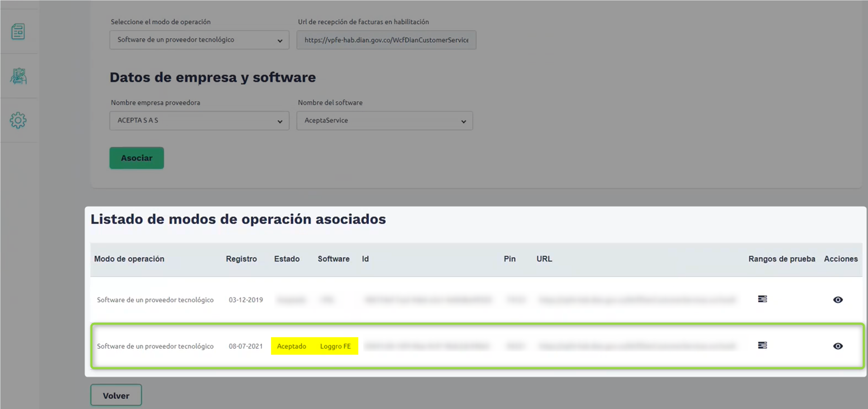Click the 'Rangos de prueba' column header
Viewport: 868px width, 409px height.
coord(781,259)
